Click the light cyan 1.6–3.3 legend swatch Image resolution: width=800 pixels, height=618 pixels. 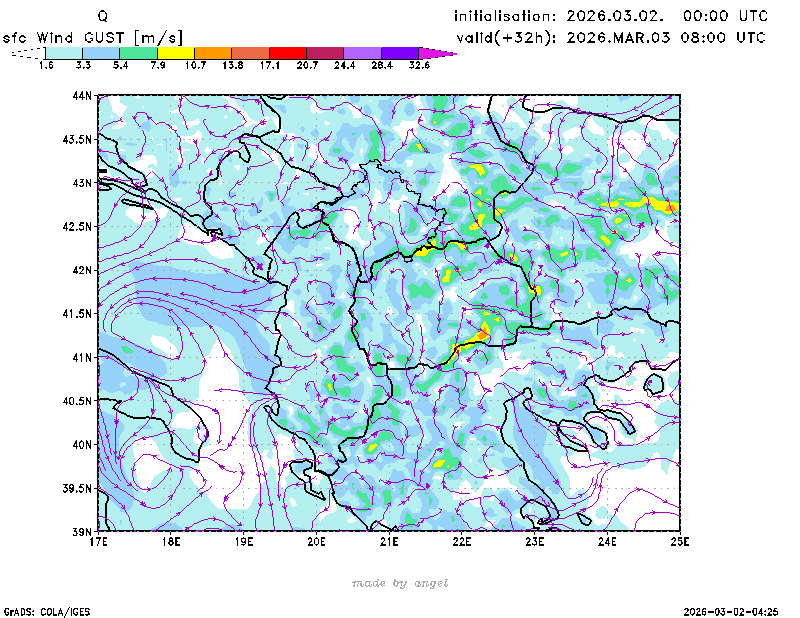tap(64, 52)
